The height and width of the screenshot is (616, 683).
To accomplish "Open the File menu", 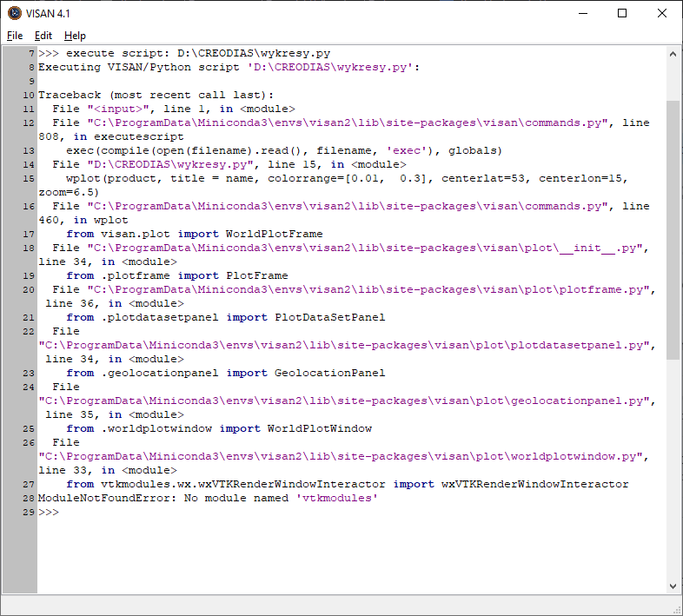I will 15,36.
